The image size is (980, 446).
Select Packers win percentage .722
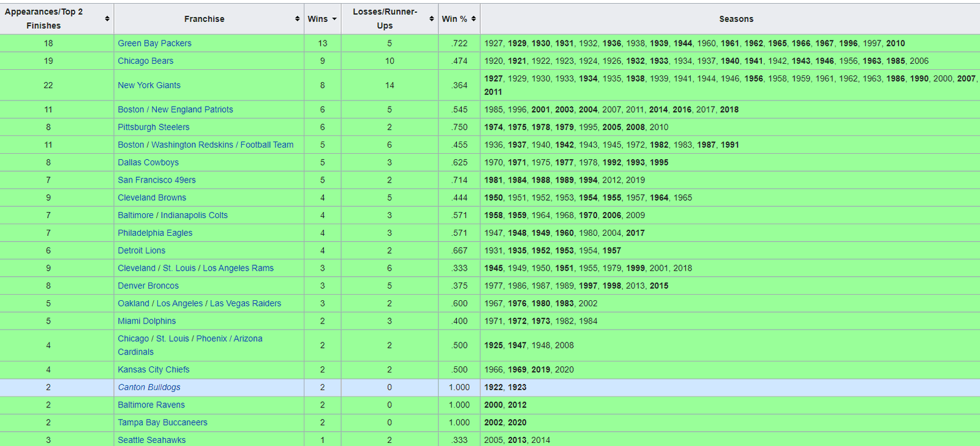459,43
